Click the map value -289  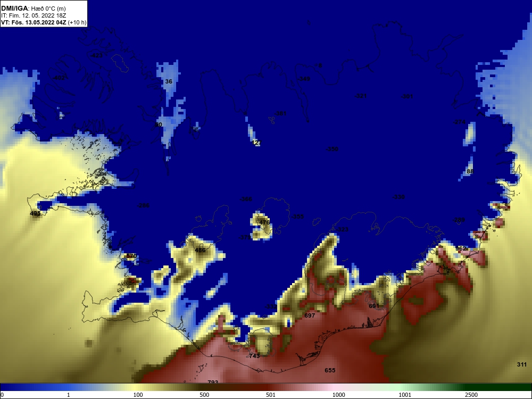(459, 220)
